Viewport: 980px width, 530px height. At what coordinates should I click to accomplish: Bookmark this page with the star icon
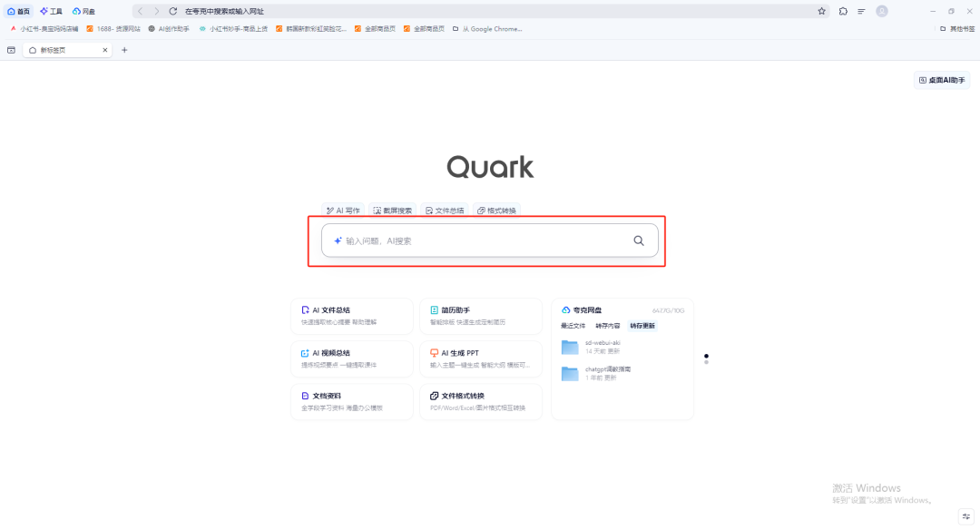tap(821, 11)
